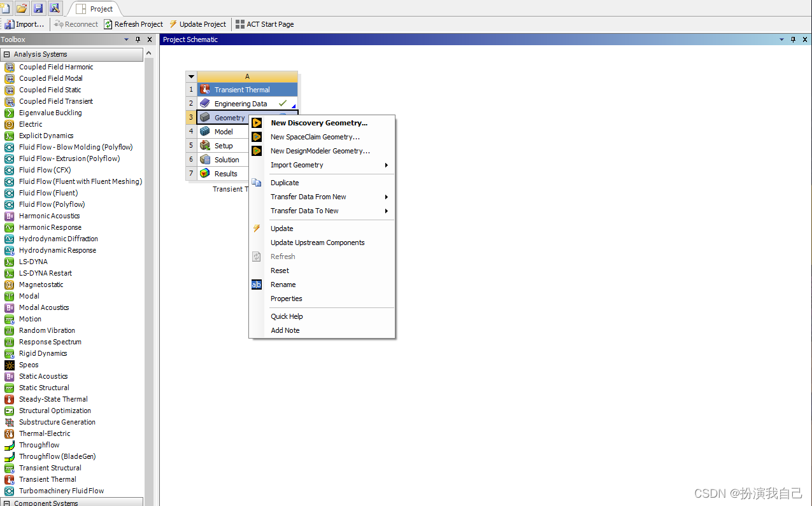Click the Engineering Data cell icon

[204, 104]
